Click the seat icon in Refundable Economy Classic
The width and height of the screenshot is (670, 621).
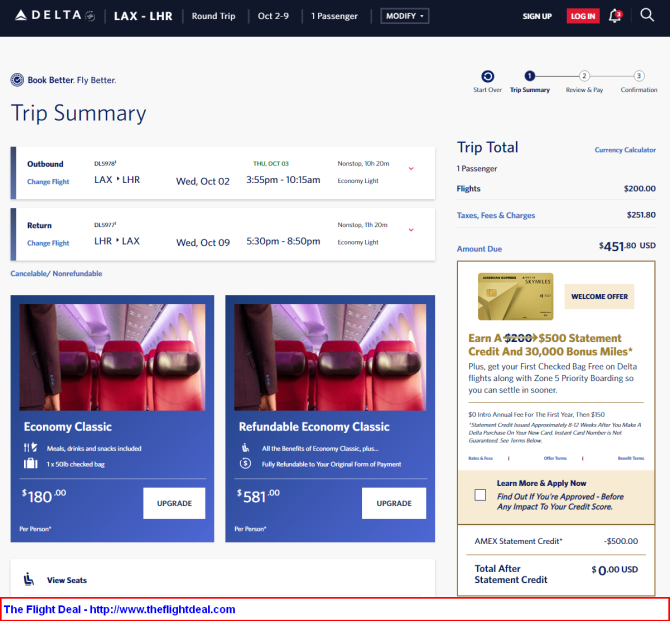[245, 447]
